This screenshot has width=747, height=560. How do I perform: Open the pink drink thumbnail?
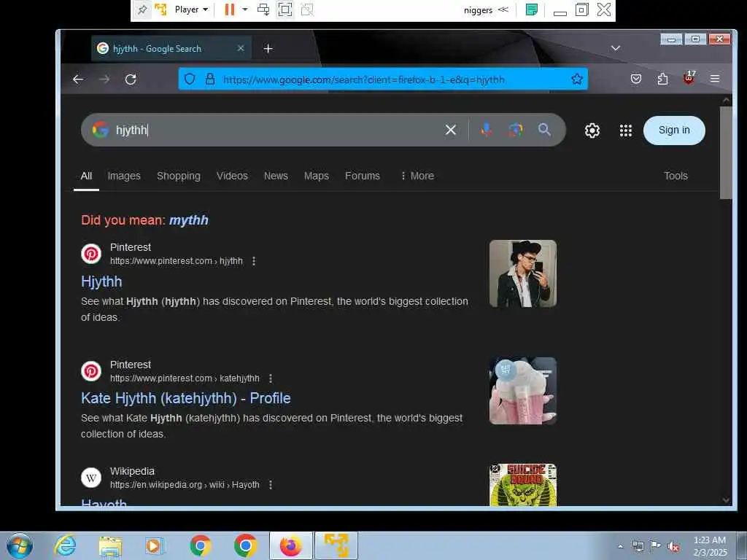click(522, 391)
